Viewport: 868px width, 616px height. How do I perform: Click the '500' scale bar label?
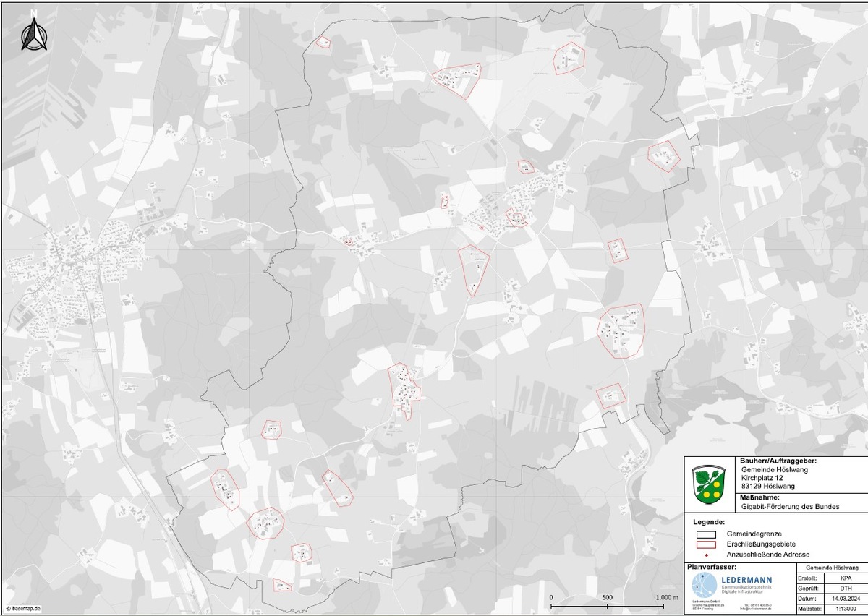click(x=608, y=598)
